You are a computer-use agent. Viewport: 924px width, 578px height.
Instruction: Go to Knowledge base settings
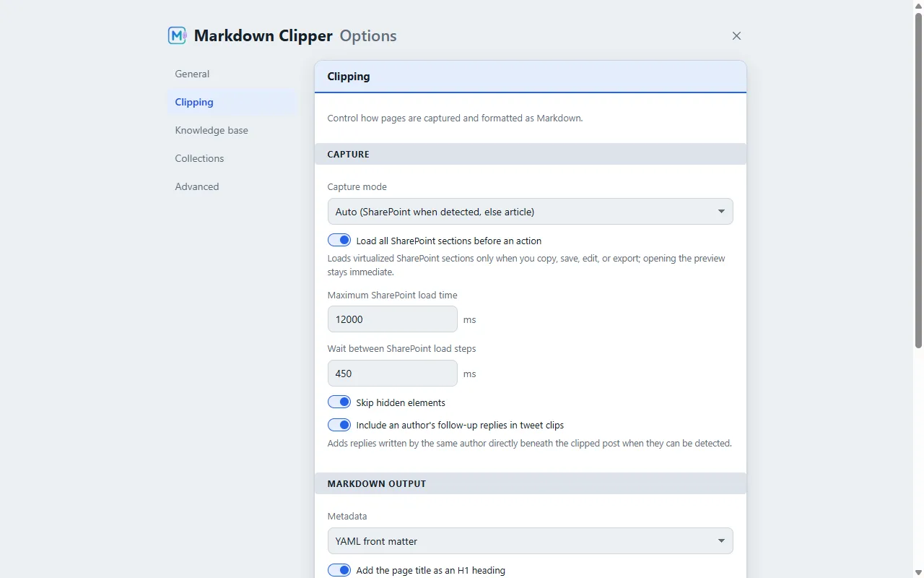click(x=231, y=130)
